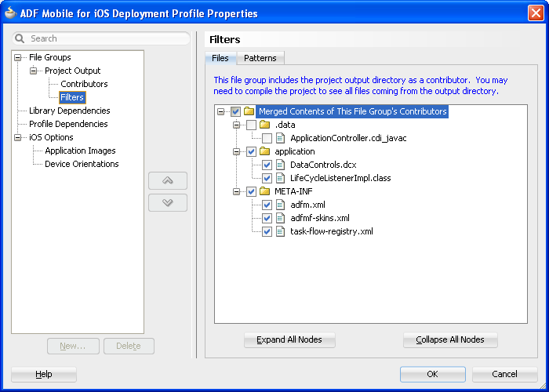Click the Help button
Viewport: 549px width, 392px height.
pyautogui.click(x=44, y=374)
